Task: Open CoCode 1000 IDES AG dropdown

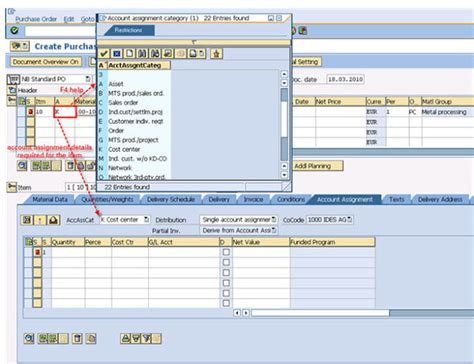Action: pyautogui.click(x=349, y=219)
